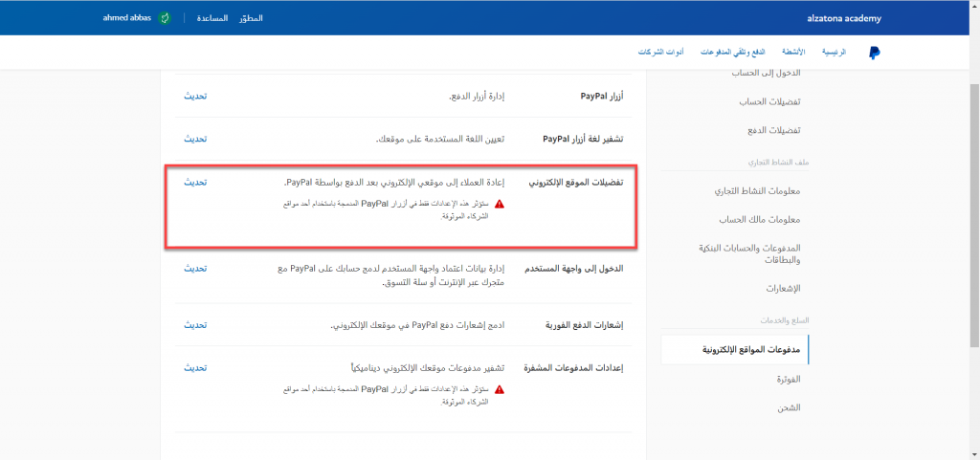Click warning triangle under إعدادات المدفوعات المشفرة
This screenshot has width=980, height=460.
tap(500, 389)
